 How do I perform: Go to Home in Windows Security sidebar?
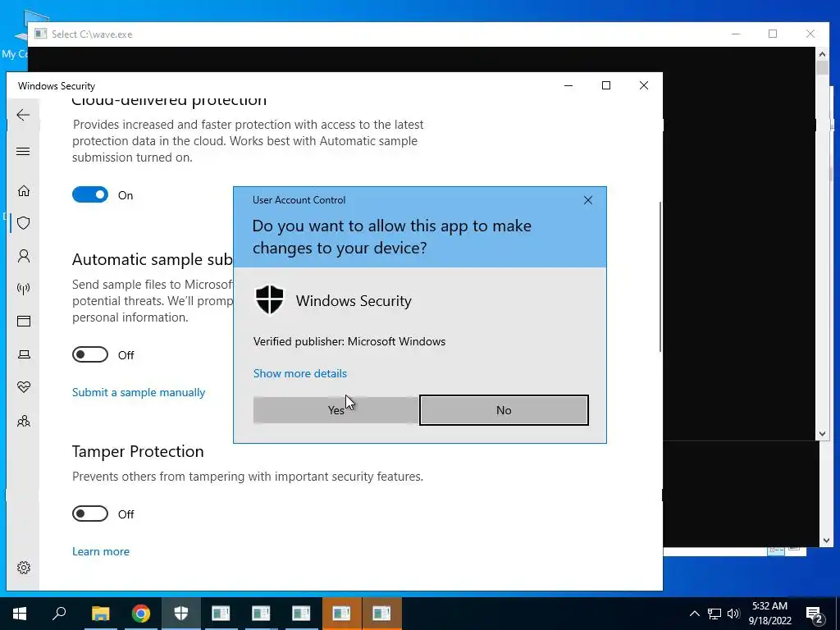(24, 190)
